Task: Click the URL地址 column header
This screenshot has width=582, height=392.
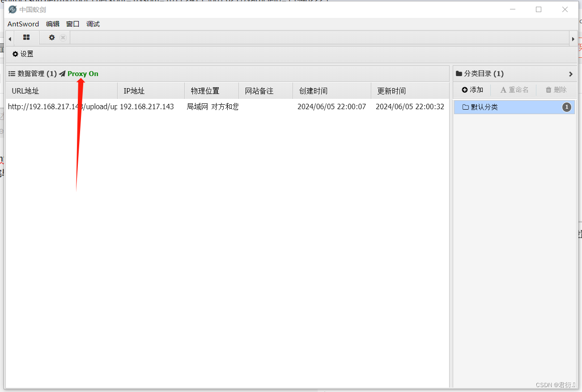Action: pyautogui.click(x=62, y=91)
